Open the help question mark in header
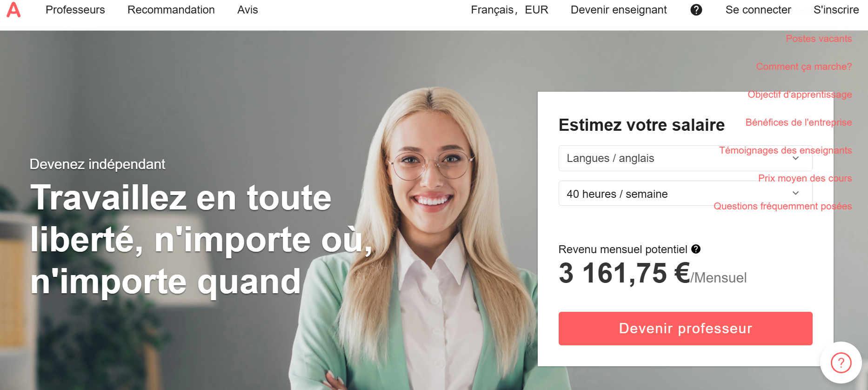Viewport: 868px width, 390px height. click(696, 10)
